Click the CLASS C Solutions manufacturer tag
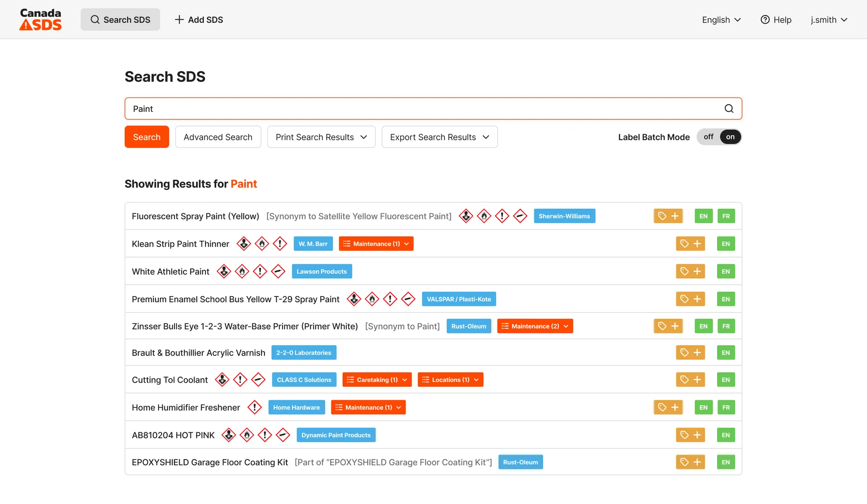The height and width of the screenshot is (504, 867). (304, 379)
